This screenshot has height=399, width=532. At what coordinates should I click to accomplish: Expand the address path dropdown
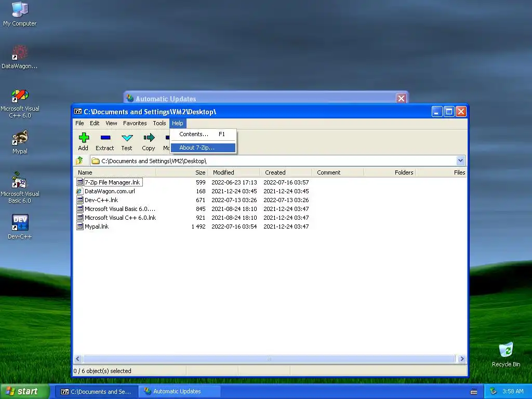click(460, 161)
